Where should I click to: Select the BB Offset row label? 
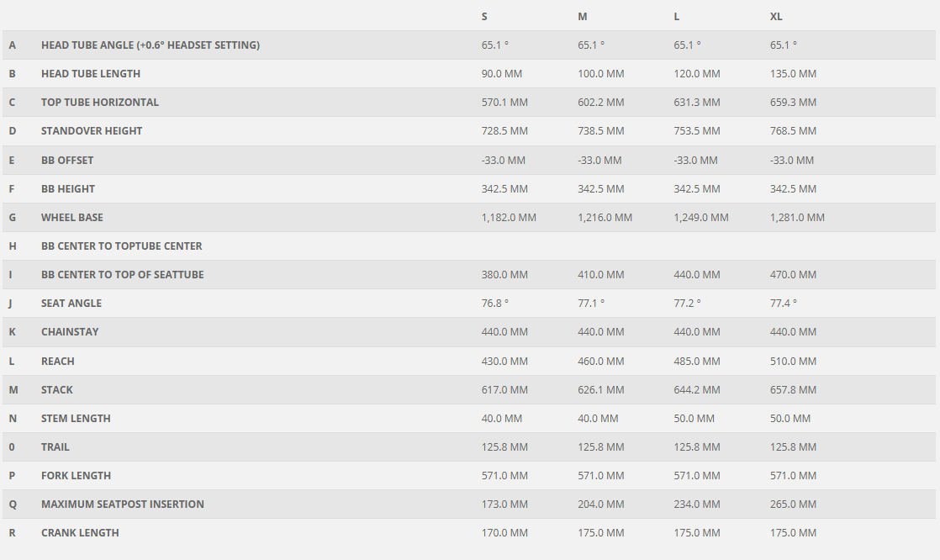(x=67, y=161)
